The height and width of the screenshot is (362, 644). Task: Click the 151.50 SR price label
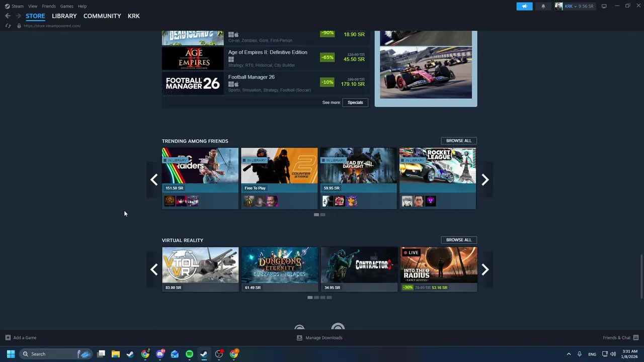(174, 188)
